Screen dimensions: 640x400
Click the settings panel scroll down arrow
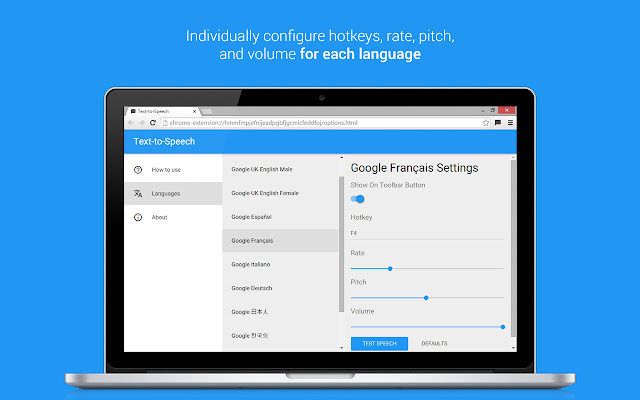point(513,348)
